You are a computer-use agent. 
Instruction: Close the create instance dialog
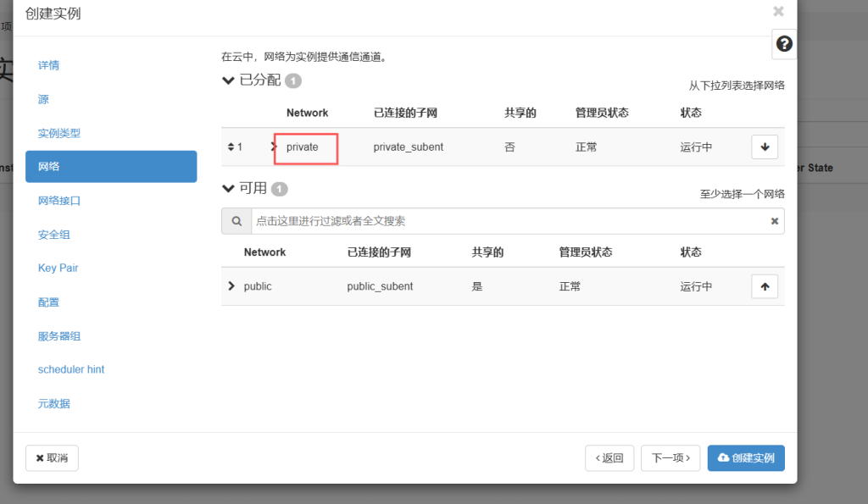pyautogui.click(x=778, y=12)
